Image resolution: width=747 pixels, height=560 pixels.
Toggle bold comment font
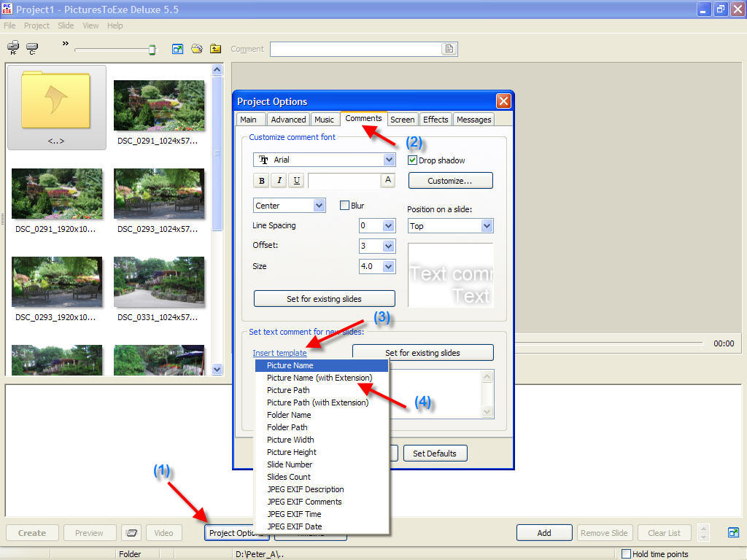coord(262,181)
